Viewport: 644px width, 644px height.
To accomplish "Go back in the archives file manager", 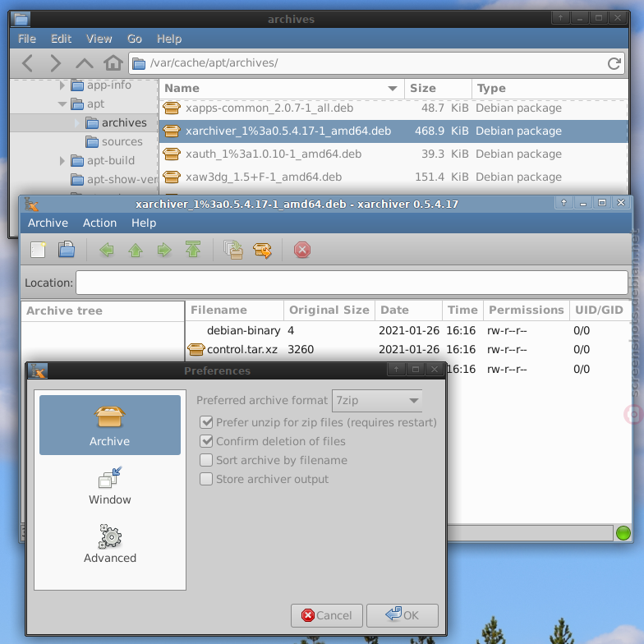I will point(28,63).
